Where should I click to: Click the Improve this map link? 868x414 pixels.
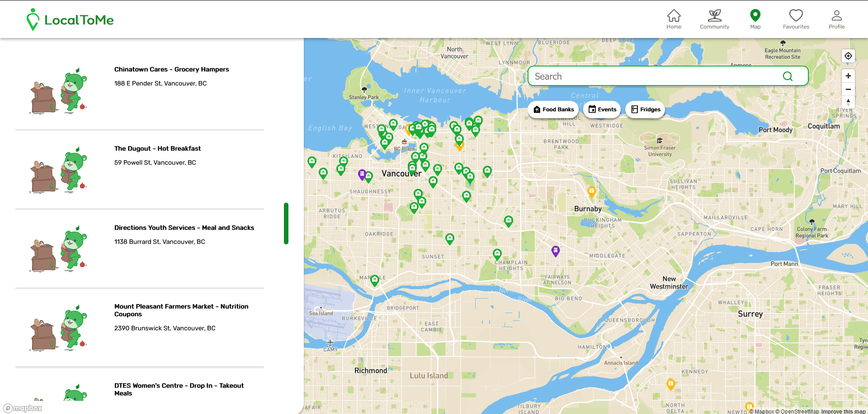[843, 411]
